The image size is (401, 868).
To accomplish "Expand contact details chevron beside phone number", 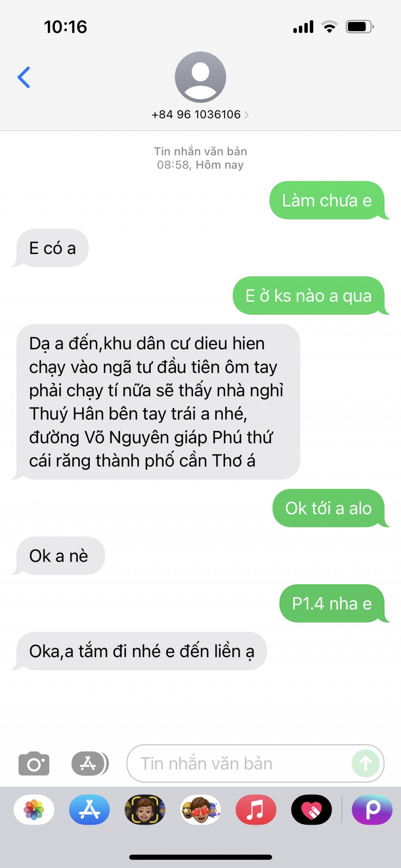I will 246,115.
